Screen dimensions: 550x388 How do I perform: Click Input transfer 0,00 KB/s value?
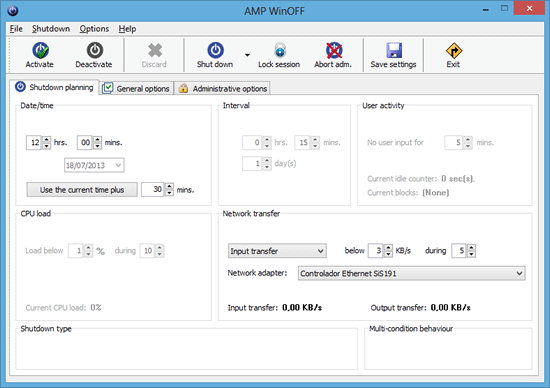(302, 308)
